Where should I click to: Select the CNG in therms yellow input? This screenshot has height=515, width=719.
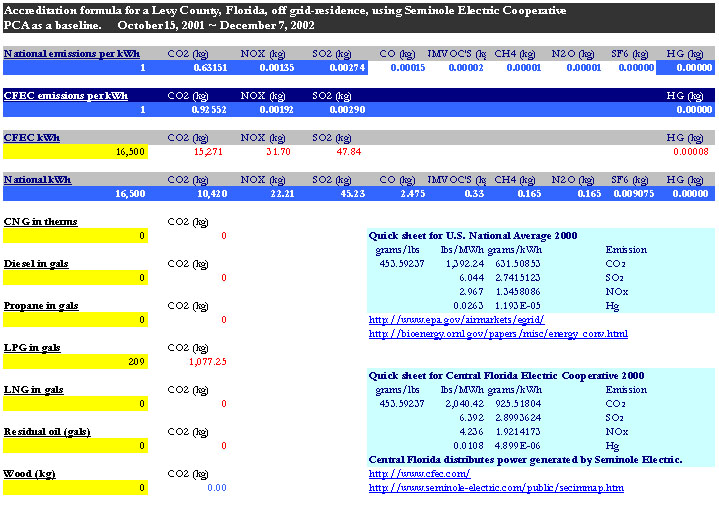pos(75,236)
